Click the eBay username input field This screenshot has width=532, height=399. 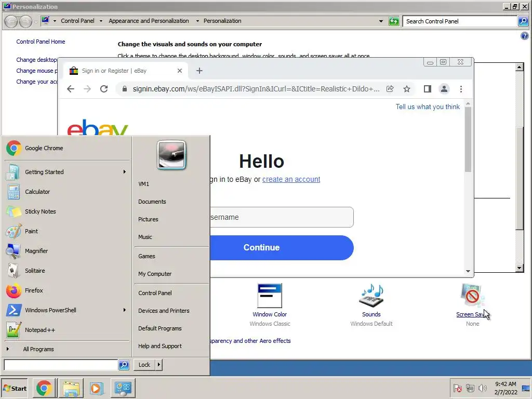pyautogui.click(x=281, y=217)
